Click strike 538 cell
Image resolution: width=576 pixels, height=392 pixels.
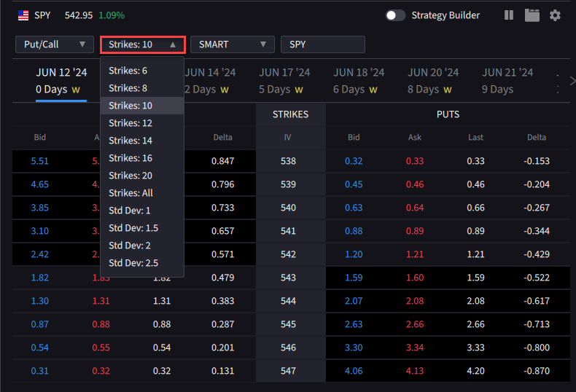289,161
